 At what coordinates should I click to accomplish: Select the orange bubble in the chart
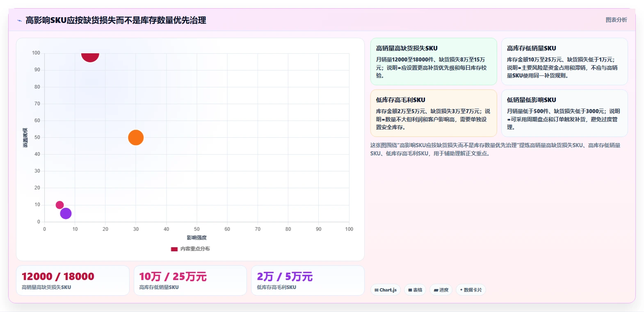click(136, 138)
